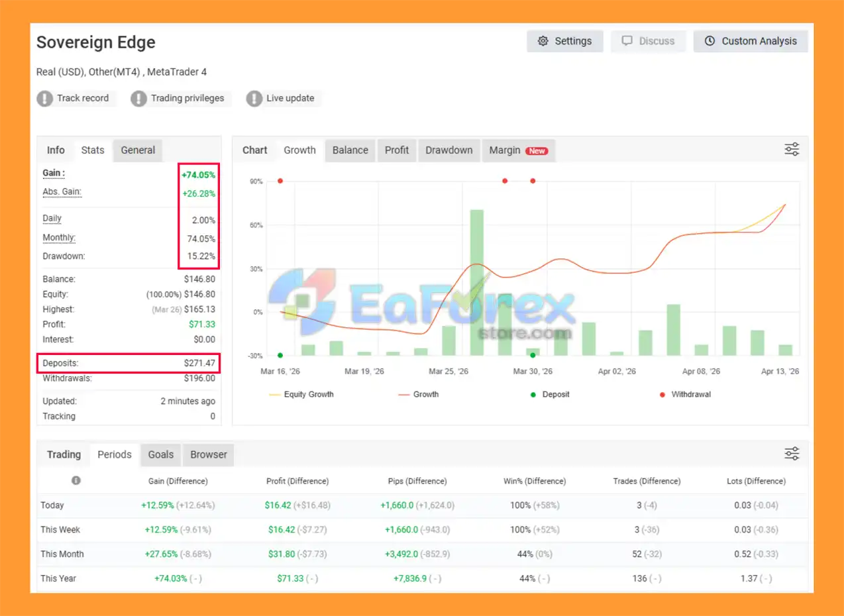The image size is (844, 616).
Task: Open chart filter settings sliders icon
Action: [x=792, y=150]
